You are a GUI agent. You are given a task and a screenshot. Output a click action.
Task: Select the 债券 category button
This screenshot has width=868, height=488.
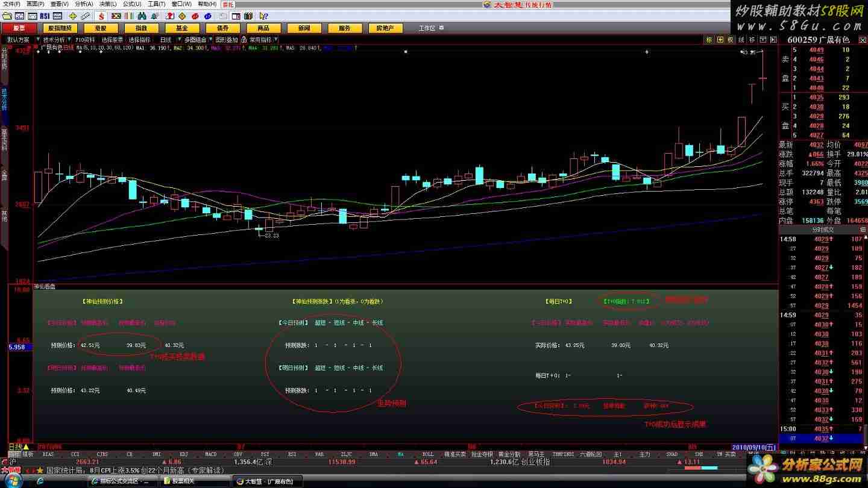pos(223,28)
